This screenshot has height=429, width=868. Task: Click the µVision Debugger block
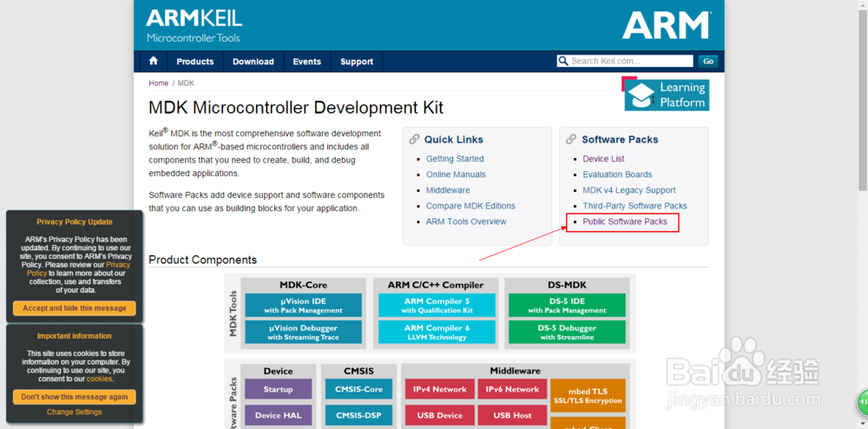tap(303, 332)
